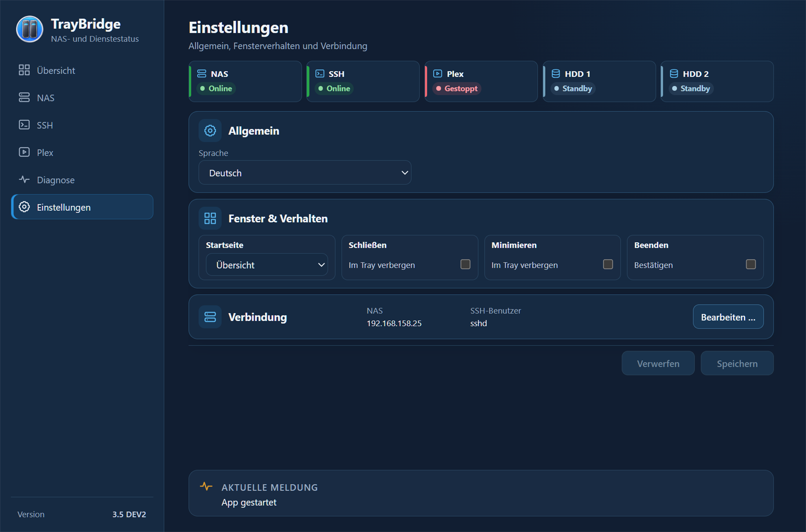Image resolution: width=806 pixels, height=532 pixels.
Task: Click the NAS address 192.168.158.25
Action: click(x=394, y=323)
